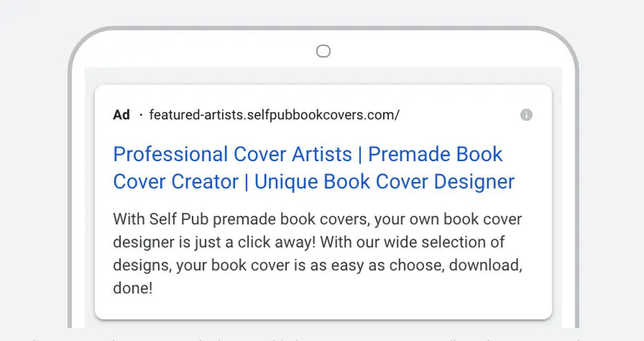This screenshot has height=341, width=644.
Task: Click the bold "Ad" label
Action: [x=122, y=115]
